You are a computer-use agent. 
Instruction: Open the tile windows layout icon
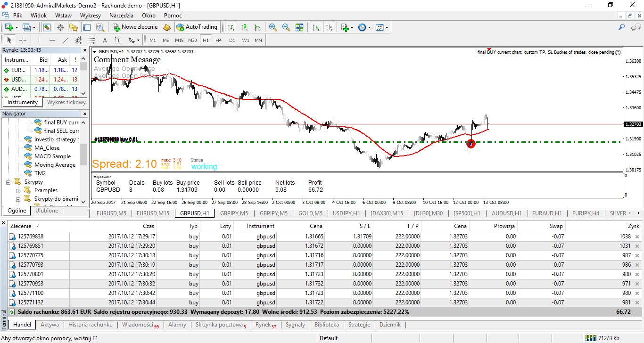point(299,27)
